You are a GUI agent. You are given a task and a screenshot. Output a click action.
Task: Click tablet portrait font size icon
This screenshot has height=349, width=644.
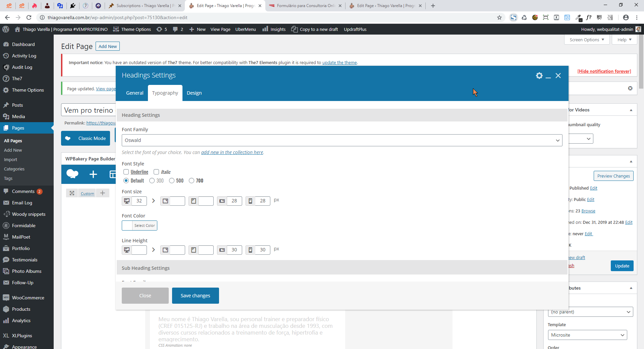pyautogui.click(x=194, y=201)
